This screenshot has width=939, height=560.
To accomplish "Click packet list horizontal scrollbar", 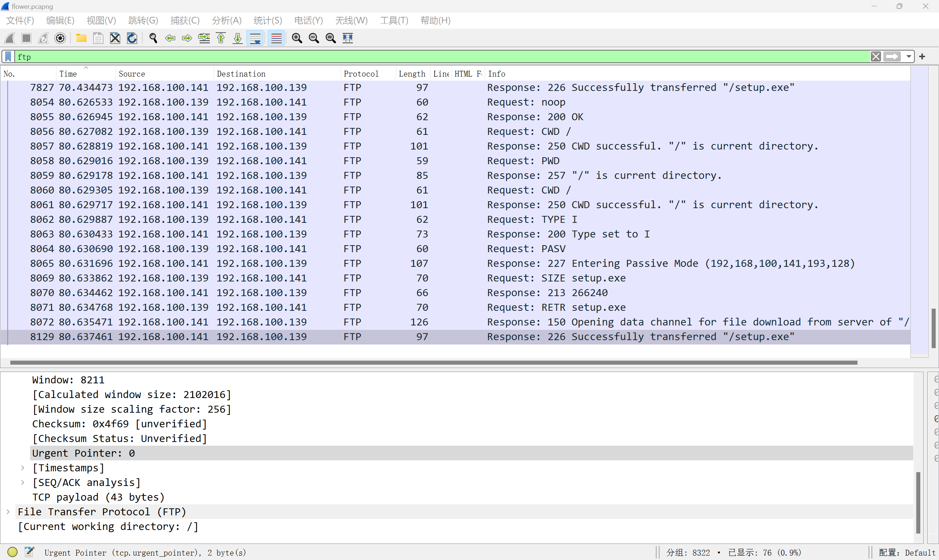I will 434,362.
